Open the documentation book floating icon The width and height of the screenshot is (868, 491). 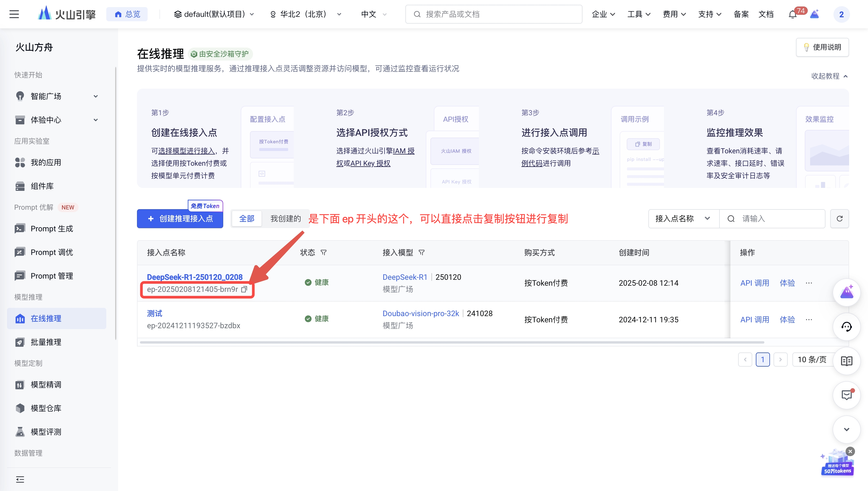[846, 361]
